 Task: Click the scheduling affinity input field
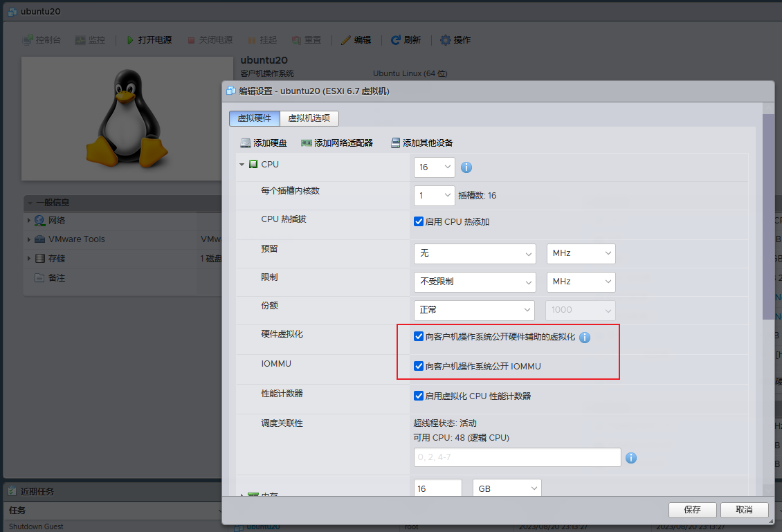point(517,457)
